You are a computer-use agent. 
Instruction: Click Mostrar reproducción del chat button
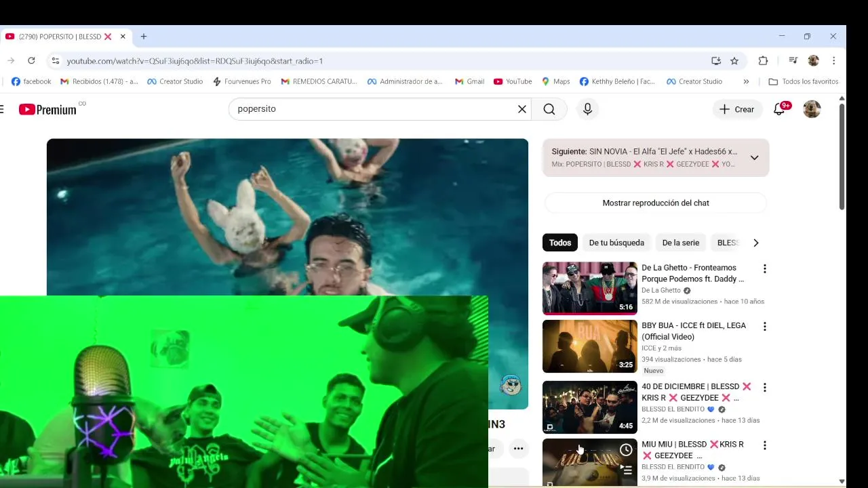click(x=656, y=203)
